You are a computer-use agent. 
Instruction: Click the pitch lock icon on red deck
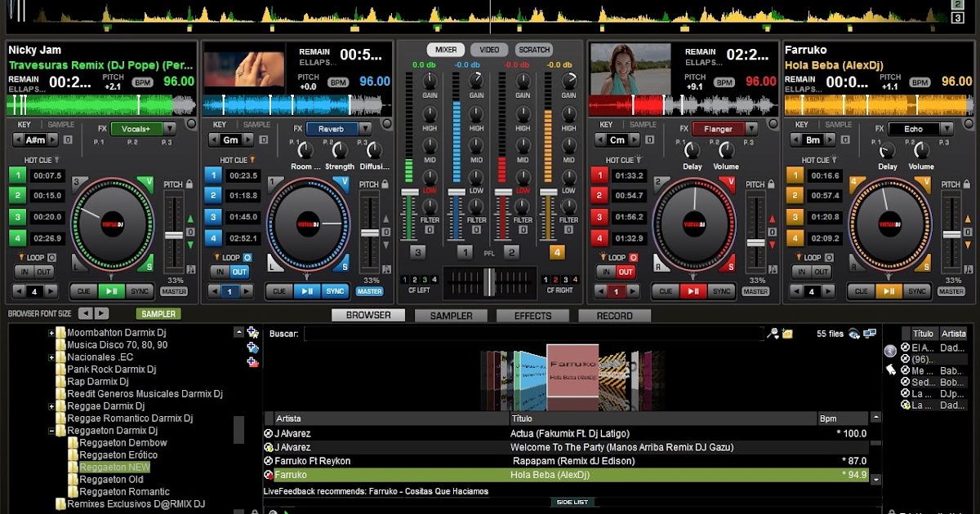point(772,184)
